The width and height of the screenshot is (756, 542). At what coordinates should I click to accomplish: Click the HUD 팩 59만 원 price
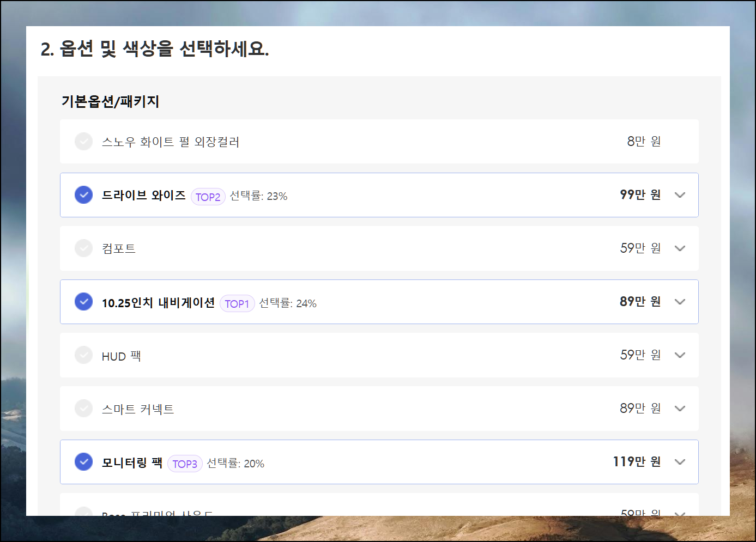[x=640, y=355]
